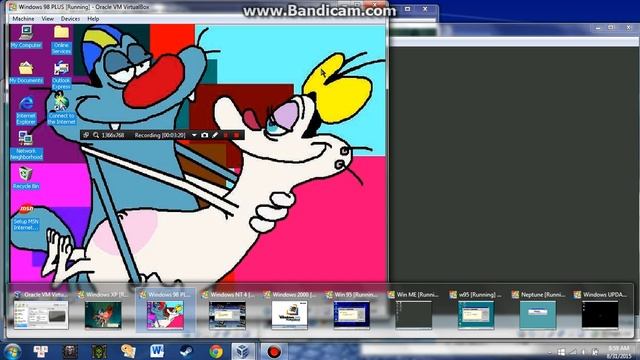This screenshot has width=640, height=360.
Task: Select the My Documents desktop icon
Action: (x=26, y=73)
